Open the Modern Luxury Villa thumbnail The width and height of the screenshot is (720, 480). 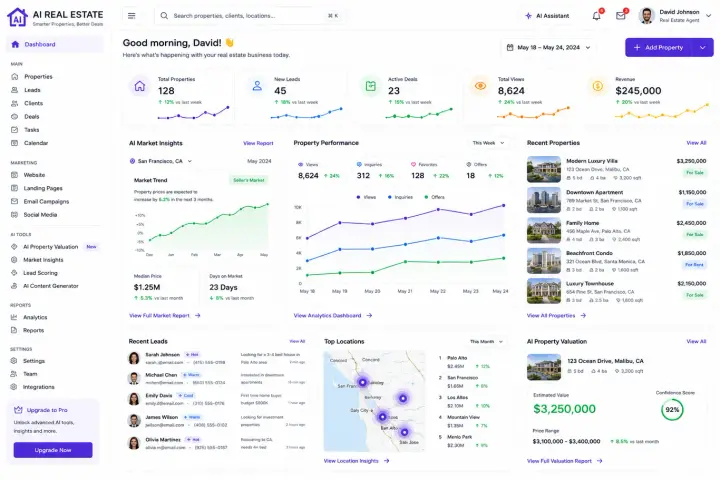click(544, 169)
